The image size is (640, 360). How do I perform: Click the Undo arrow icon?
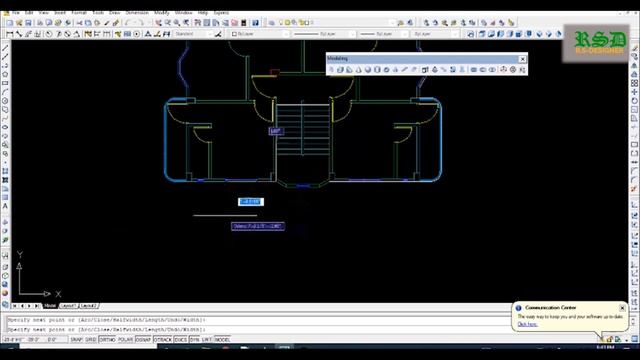coord(128,23)
